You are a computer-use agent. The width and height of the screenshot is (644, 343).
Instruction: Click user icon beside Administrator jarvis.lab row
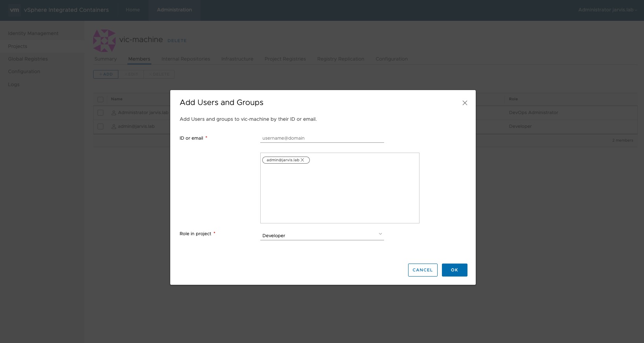[114, 113]
